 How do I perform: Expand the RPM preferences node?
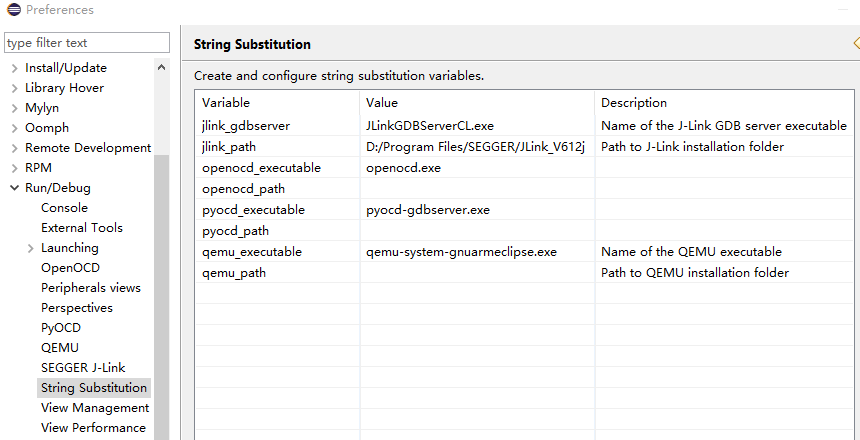[x=14, y=168]
